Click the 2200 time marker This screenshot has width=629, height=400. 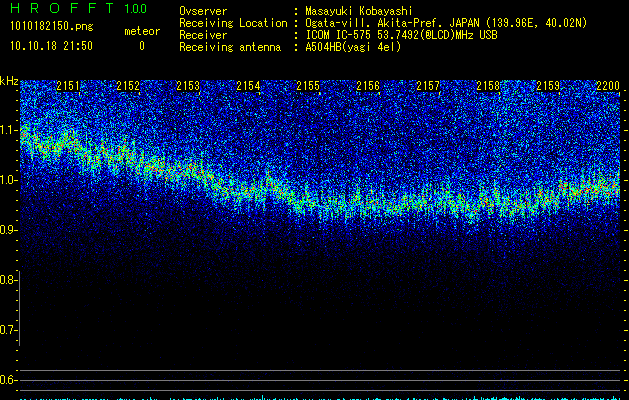608,86
